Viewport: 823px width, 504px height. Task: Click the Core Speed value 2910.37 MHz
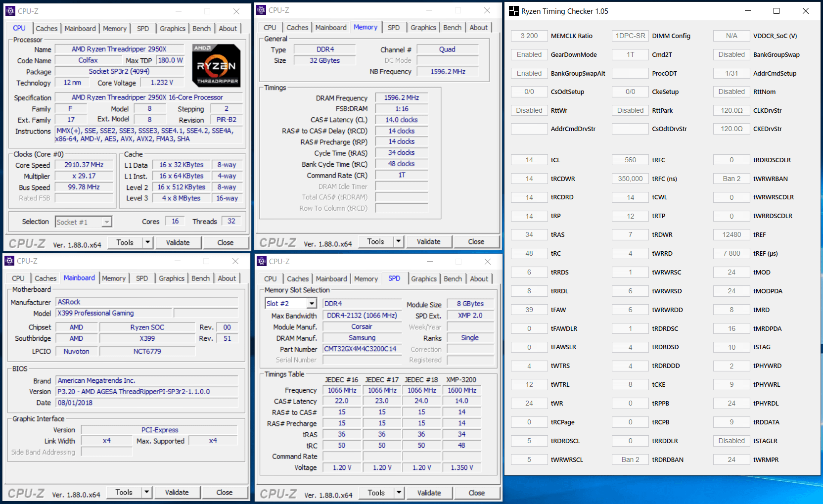coord(84,165)
